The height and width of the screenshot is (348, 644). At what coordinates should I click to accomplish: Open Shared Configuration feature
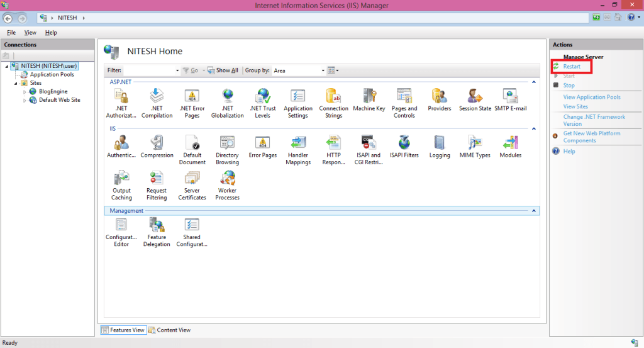pyautogui.click(x=192, y=232)
